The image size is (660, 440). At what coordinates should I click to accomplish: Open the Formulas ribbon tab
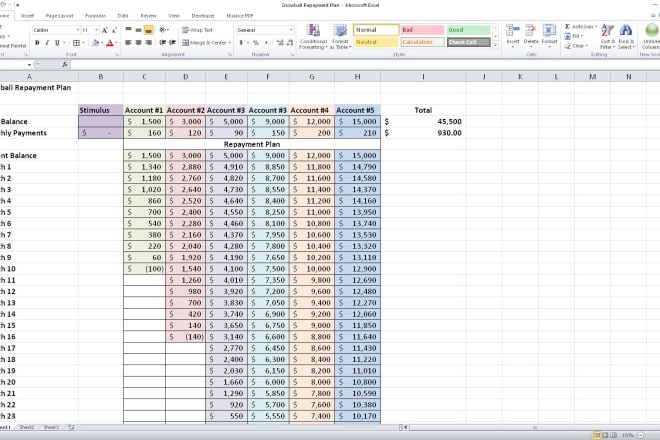96,16
